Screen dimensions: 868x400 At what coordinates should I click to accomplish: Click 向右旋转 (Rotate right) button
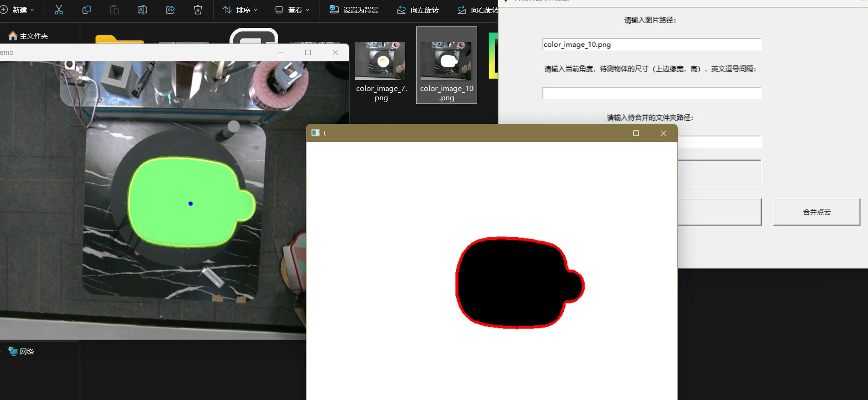(478, 10)
